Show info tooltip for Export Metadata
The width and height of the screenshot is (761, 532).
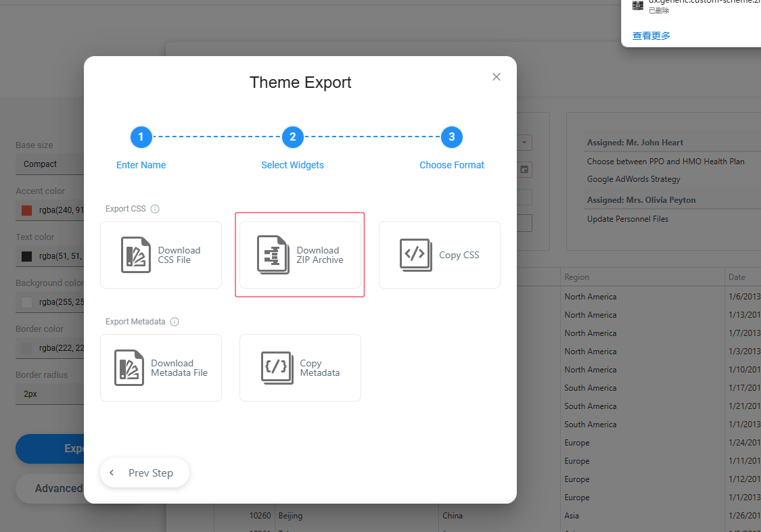pos(175,322)
